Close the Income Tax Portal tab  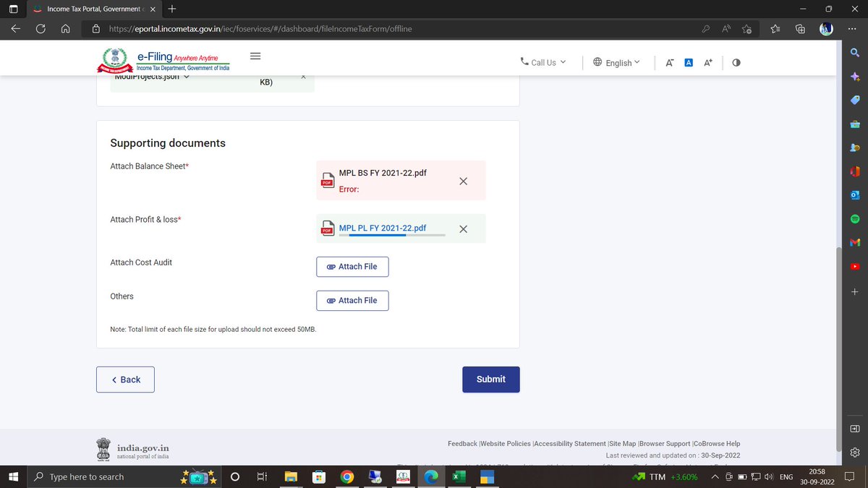coord(152,9)
